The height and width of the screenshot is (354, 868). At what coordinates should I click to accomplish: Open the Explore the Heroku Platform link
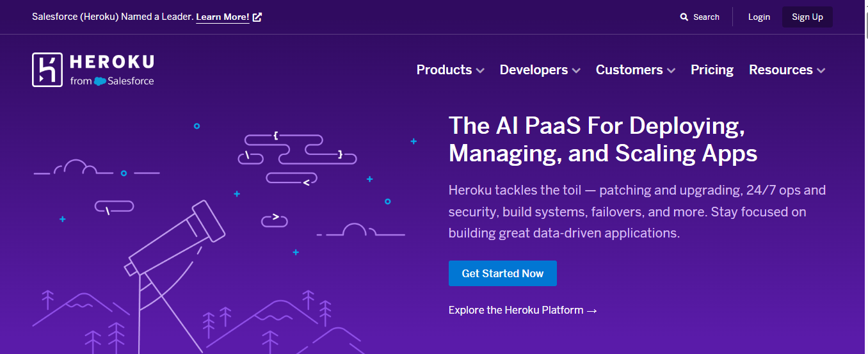coord(516,310)
